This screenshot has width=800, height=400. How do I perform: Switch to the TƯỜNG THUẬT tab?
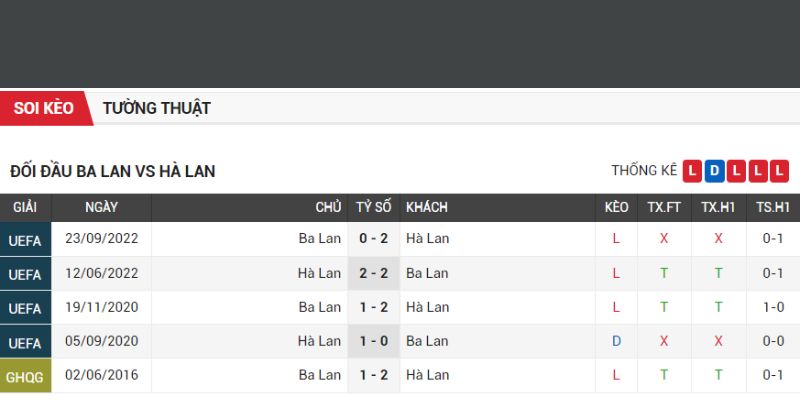(156, 108)
